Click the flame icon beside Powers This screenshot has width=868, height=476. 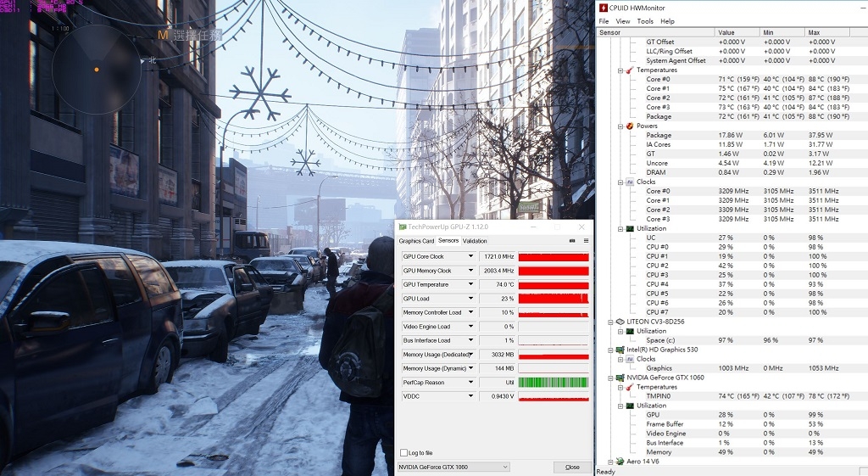tap(630, 126)
